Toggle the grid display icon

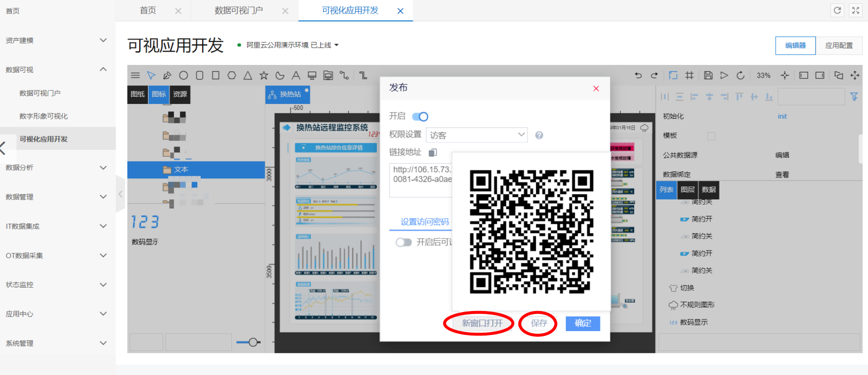tap(689, 75)
